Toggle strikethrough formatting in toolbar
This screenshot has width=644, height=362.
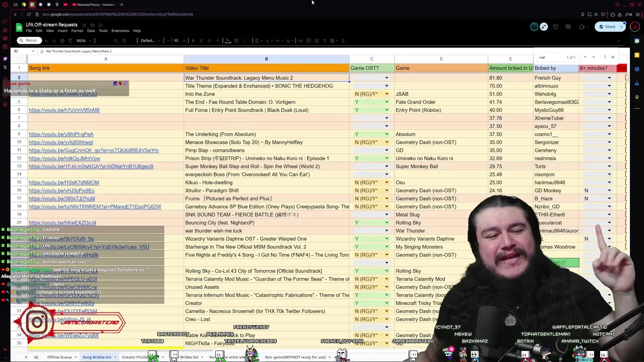[x=209, y=41]
